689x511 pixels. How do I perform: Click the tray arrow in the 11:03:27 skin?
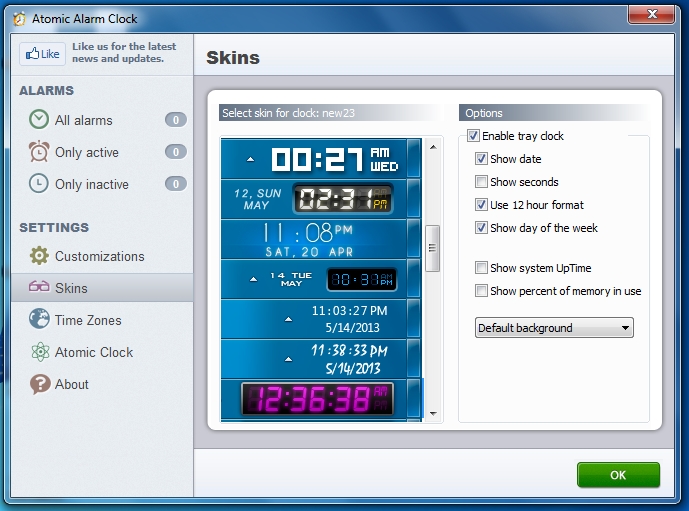(x=288, y=319)
